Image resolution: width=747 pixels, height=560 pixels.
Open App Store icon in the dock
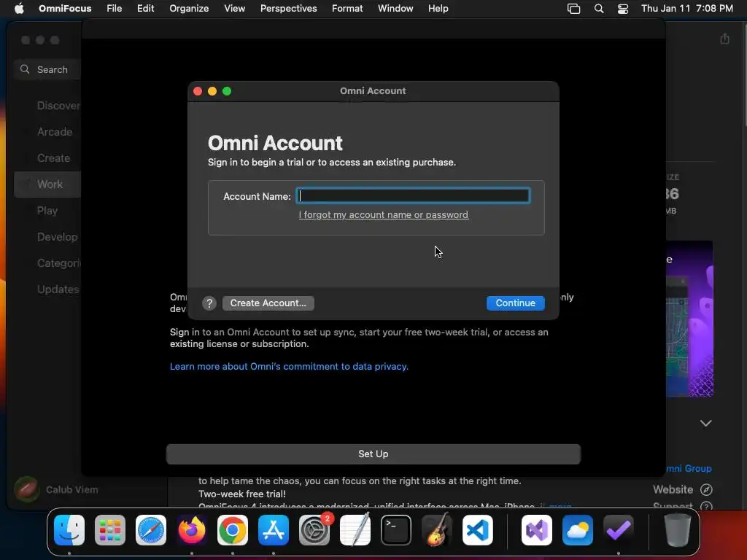click(x=274, y=530)
